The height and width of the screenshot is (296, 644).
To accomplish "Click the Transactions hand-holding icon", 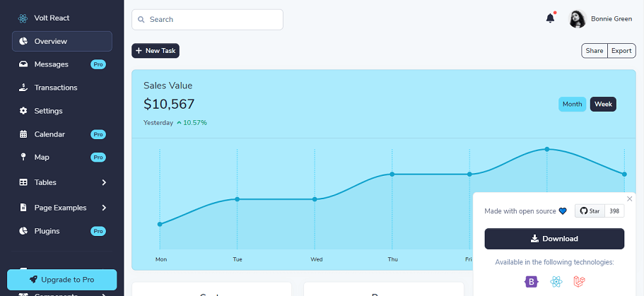I will (x=23, y=88).
